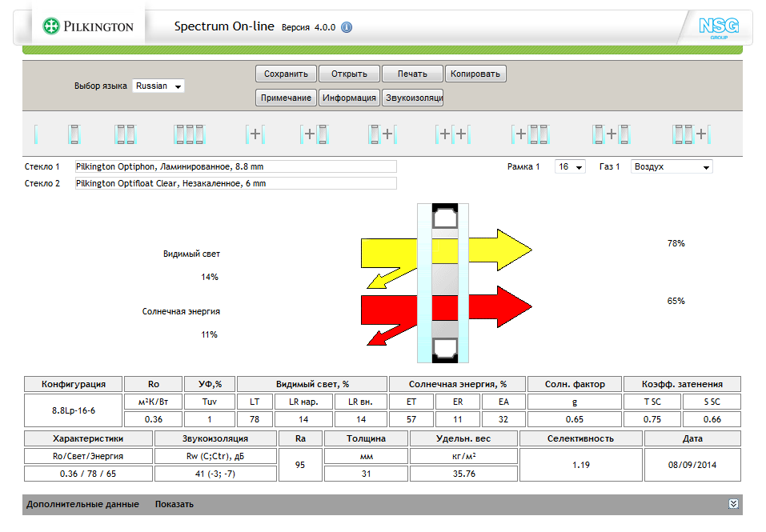Click the Стекло 2 glass selection field
The width and height of the screenshot is (766, 532).
tap(236, 183)
